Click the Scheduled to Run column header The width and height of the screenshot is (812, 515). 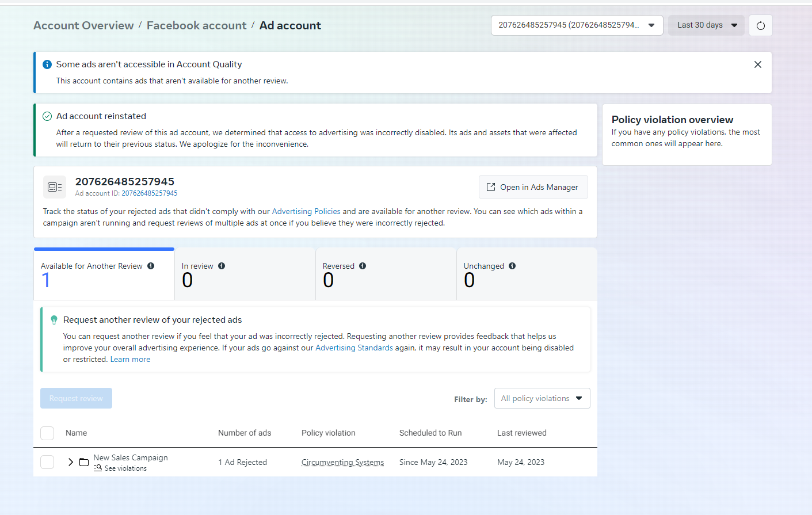(x=430, y=433)
